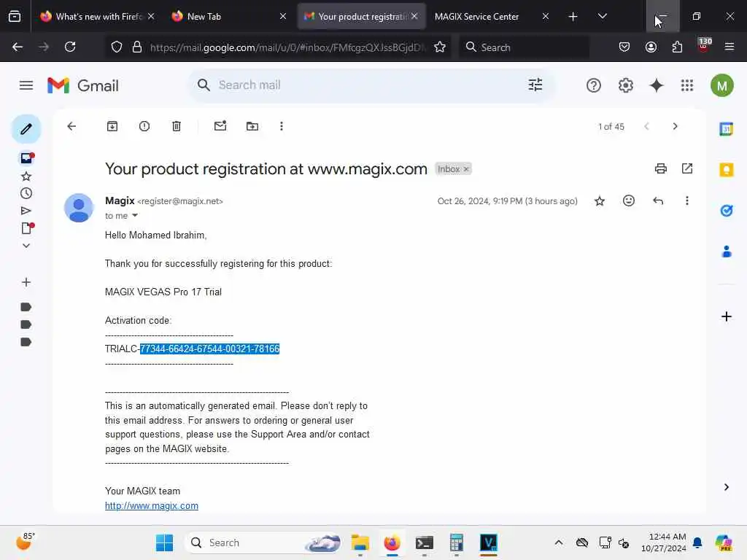Image resolution: width=747 pixels, height=560 pixels.
Task: Open a new browser tab
Action: click(x=573, y=17)
